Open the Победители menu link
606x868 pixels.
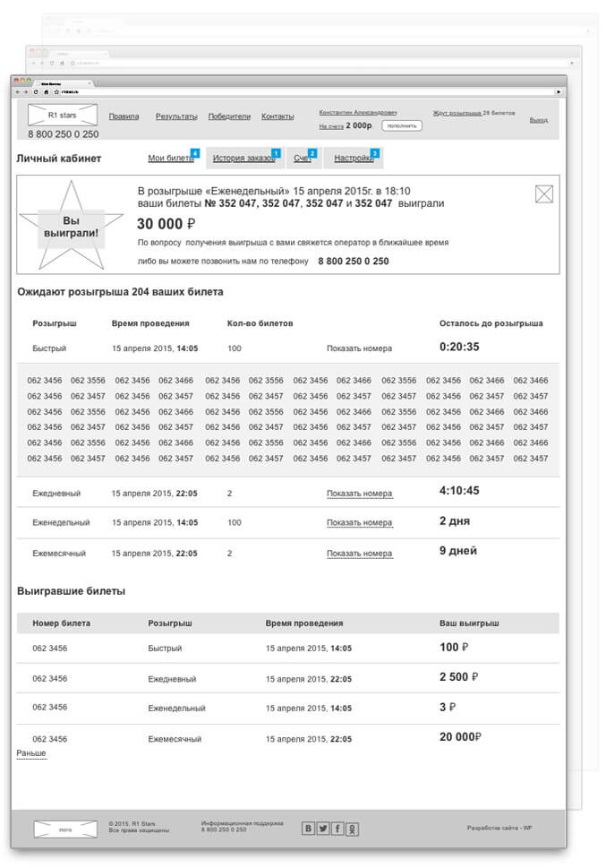[x=229, y=116]
